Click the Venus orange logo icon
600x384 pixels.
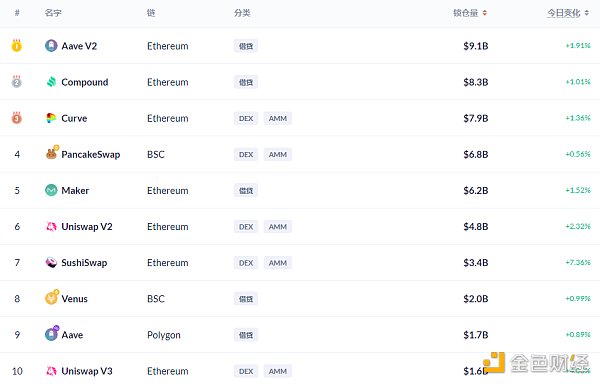pos(51,298)
